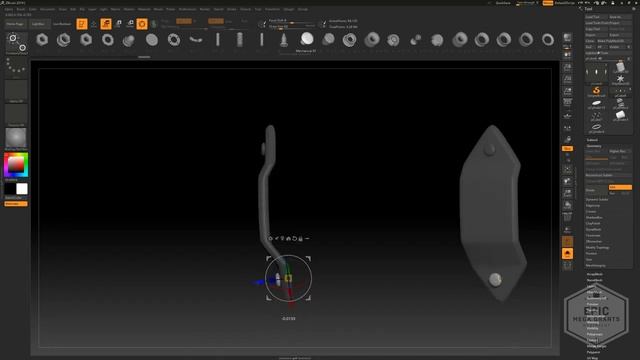Expand the DynaMesh section

click(x=594, y=229)
